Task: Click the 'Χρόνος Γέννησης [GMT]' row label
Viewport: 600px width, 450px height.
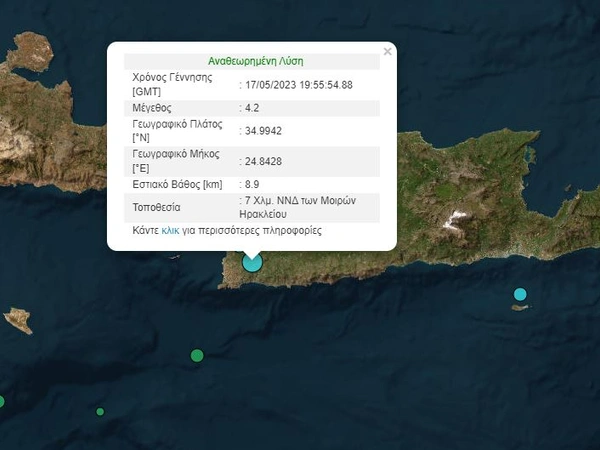Action: click(x=172, y=84)
